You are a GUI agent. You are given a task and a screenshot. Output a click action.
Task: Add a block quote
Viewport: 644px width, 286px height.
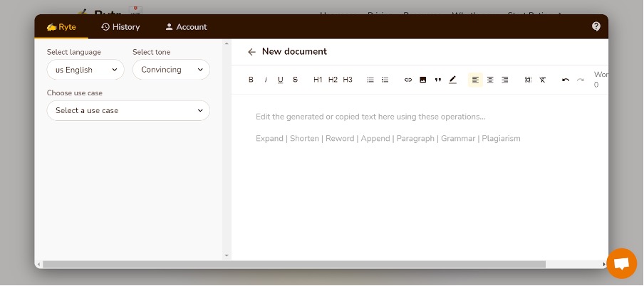point(437,80)
